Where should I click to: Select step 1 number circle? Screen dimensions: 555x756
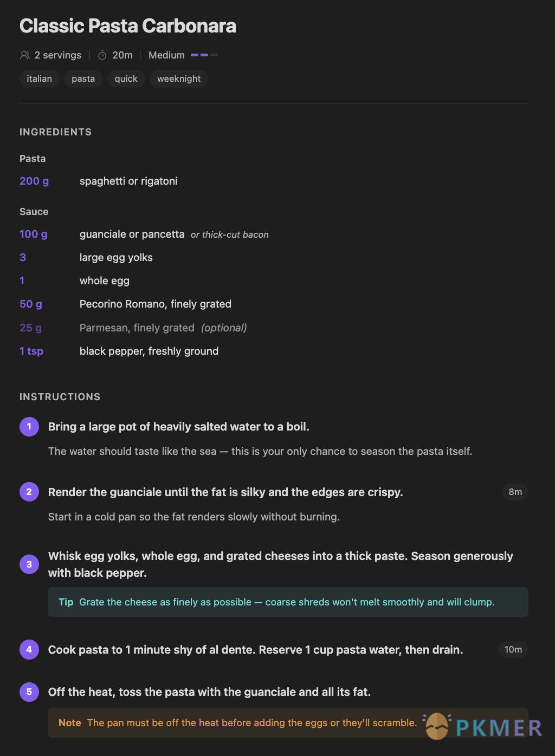pos(29,427)
